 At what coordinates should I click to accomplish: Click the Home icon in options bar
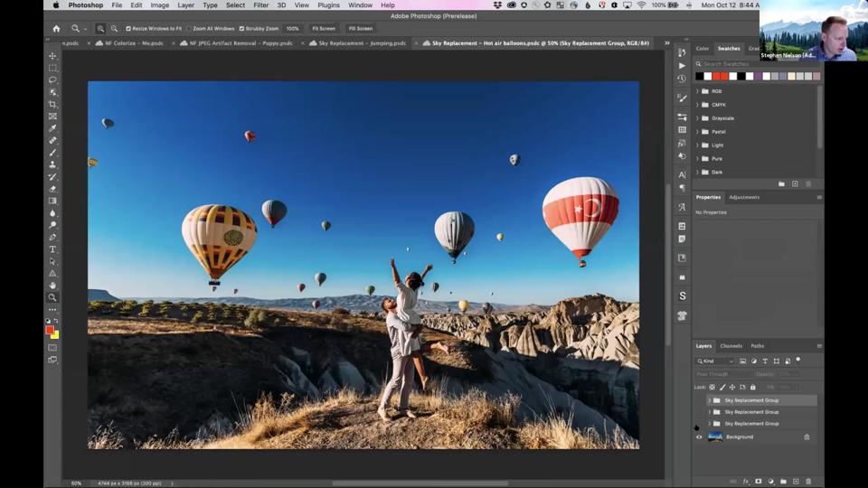(56, 28)
